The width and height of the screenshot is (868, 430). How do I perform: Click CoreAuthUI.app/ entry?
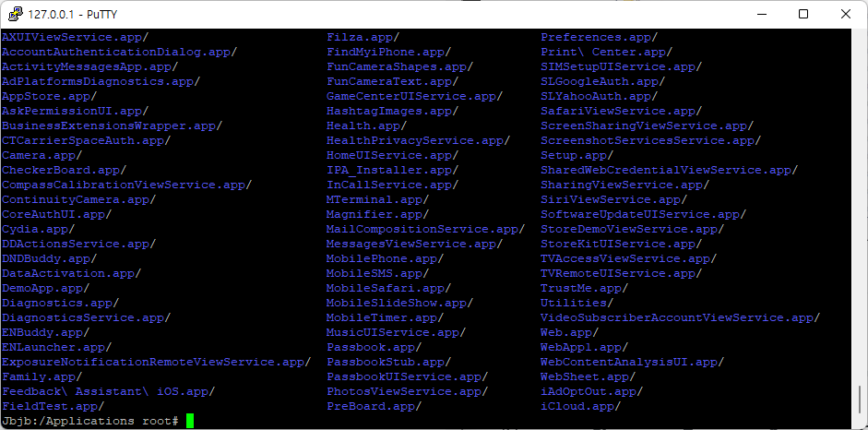point(56,215)
